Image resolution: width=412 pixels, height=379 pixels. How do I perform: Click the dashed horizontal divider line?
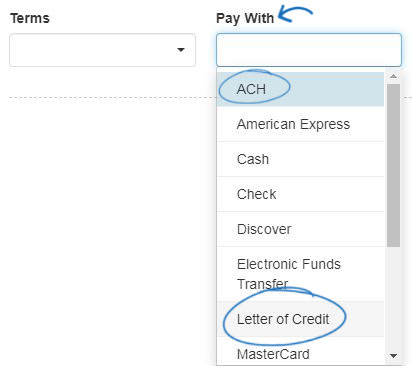pyautogui.click(x=113, y=97)
